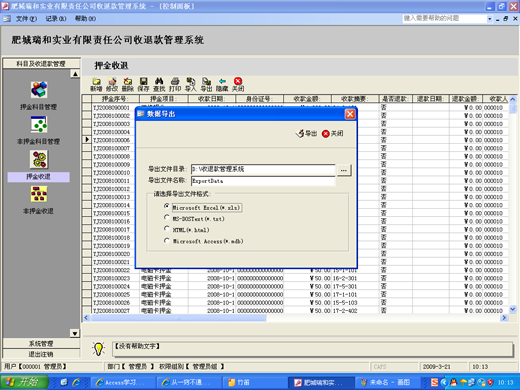This screenshot has width=520, height=390.
Task: Click the 保存 (save) floppy disk icon
Action: [x=143, y=85]
